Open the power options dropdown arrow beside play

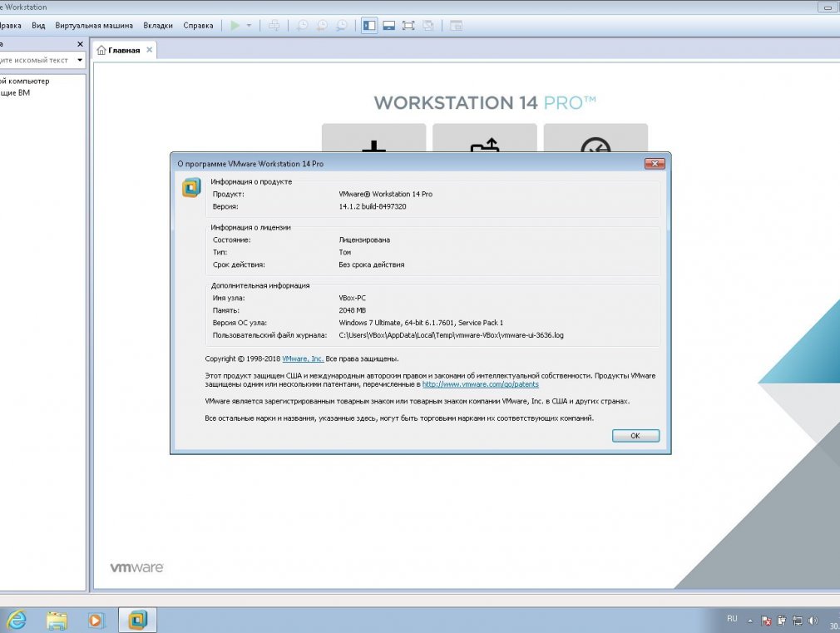click(250, 26)
